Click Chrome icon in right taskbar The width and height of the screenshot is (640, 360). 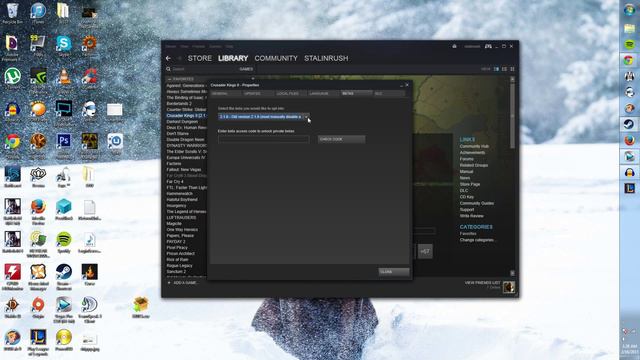point(629,60)
